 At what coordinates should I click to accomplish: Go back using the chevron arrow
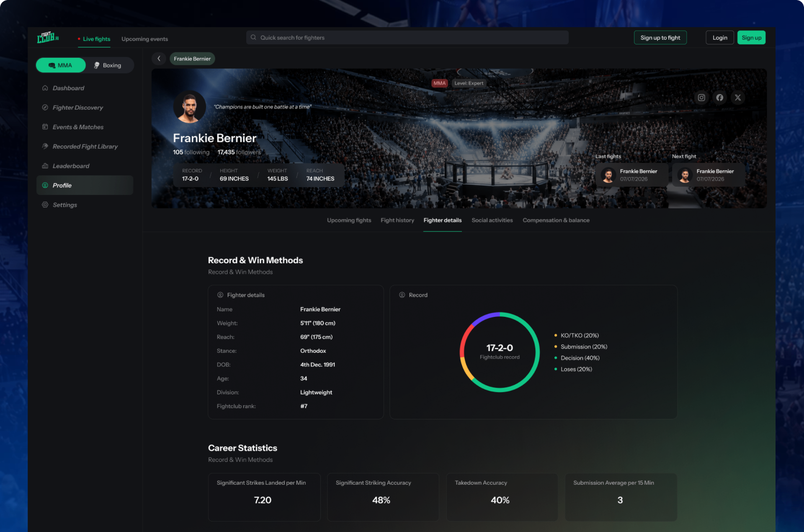click(159, 59)
